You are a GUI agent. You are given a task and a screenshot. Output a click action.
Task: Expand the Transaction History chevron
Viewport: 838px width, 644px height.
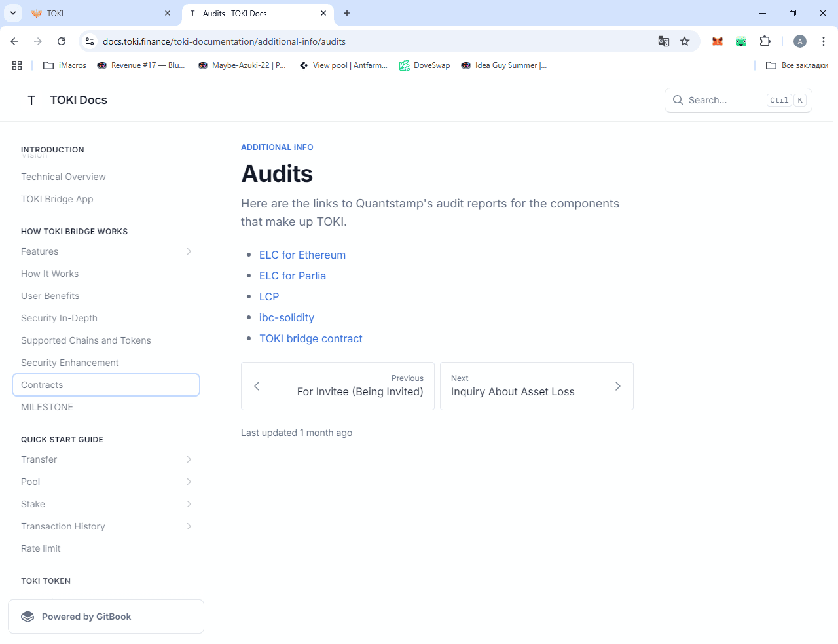point(189,526)
